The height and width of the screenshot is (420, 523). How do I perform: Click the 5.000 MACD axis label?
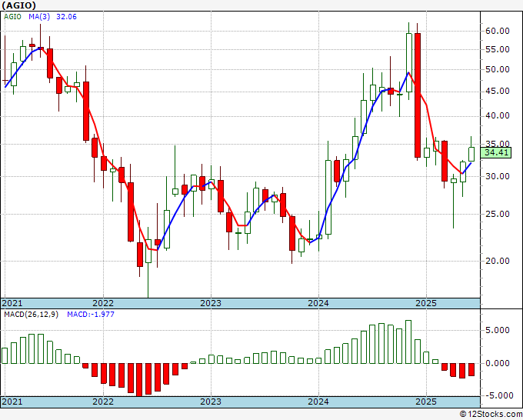click(x=498, y=330)
